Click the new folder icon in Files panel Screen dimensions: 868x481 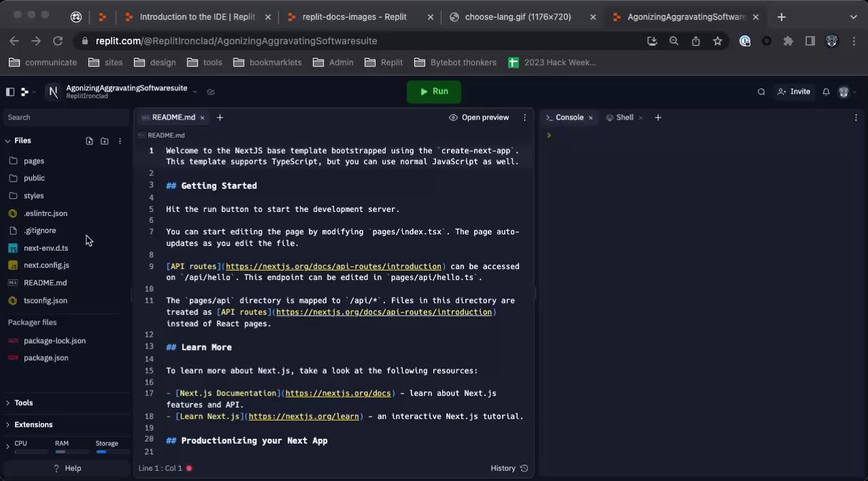tap(105, 141)
